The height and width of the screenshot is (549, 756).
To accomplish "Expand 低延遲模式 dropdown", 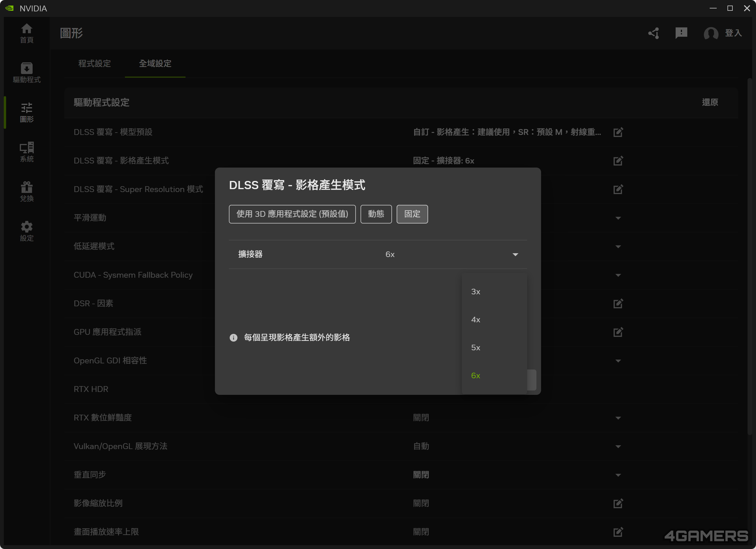I will pos(618,247).
